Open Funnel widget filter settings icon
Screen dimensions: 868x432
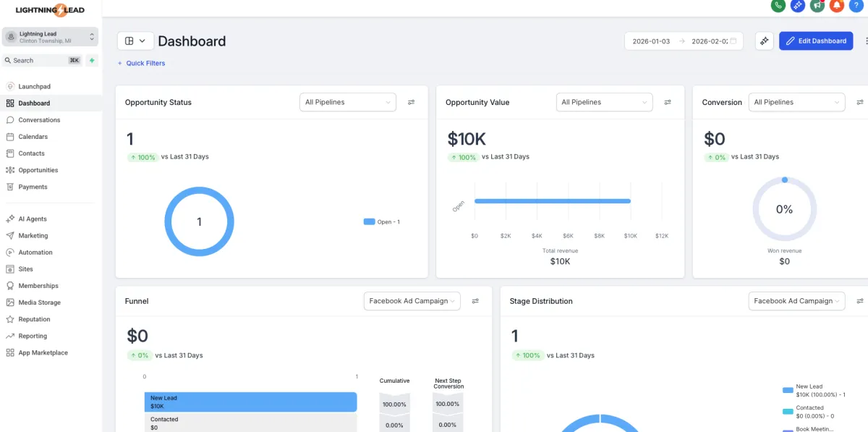point(475,301)
